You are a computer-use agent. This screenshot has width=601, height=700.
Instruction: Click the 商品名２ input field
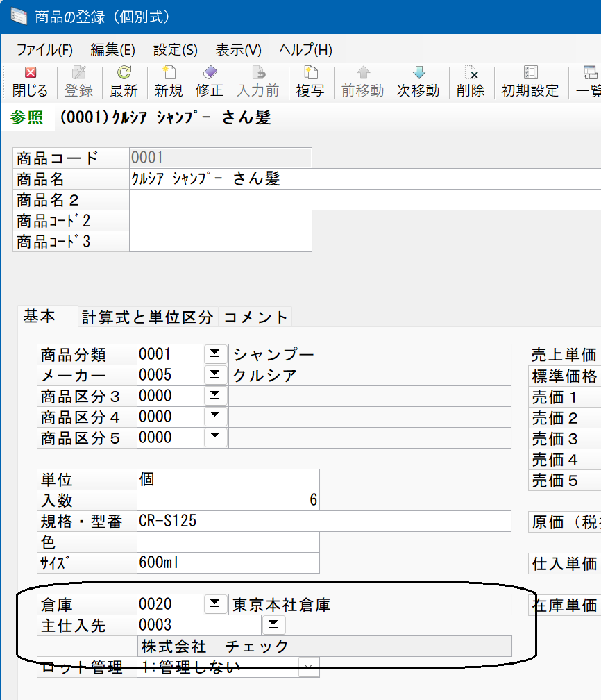click(x=365, y=200)
